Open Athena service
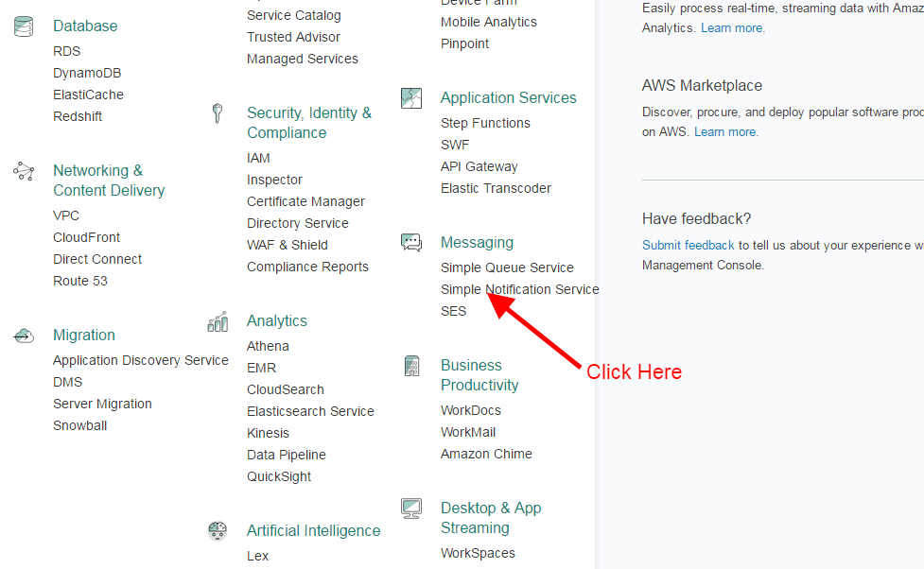 coord(269,346)
